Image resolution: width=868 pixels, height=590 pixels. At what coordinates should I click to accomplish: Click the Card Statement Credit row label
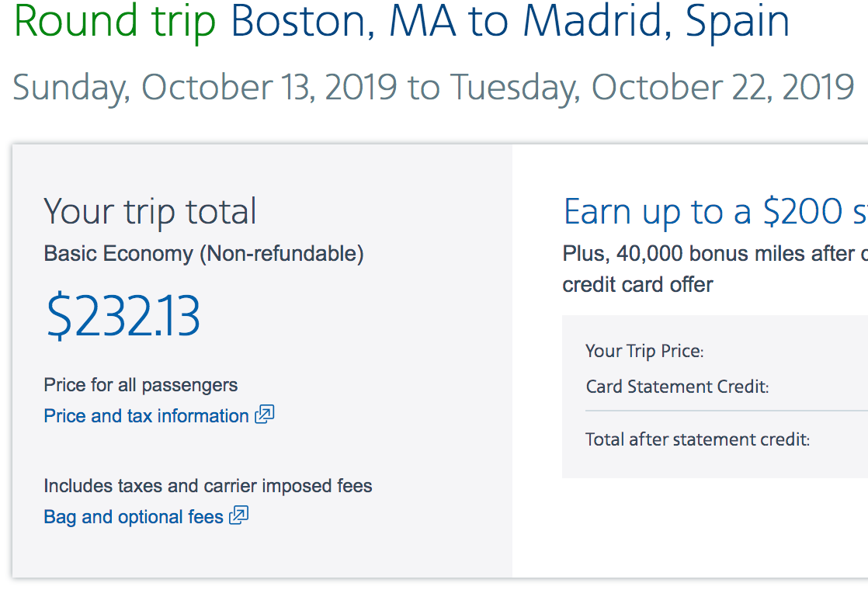click(x=677, y=387)
